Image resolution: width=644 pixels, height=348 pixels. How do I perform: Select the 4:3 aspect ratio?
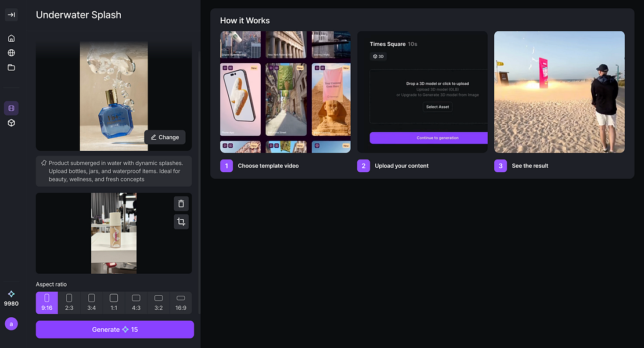(136, 303)
